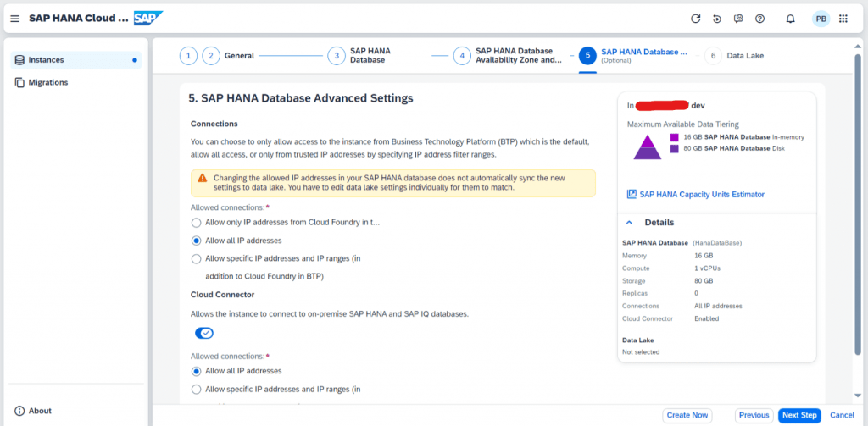Click the data tiering pyramid graphic
The height and width of the screenshot is (426, 868).
[647, 147]
